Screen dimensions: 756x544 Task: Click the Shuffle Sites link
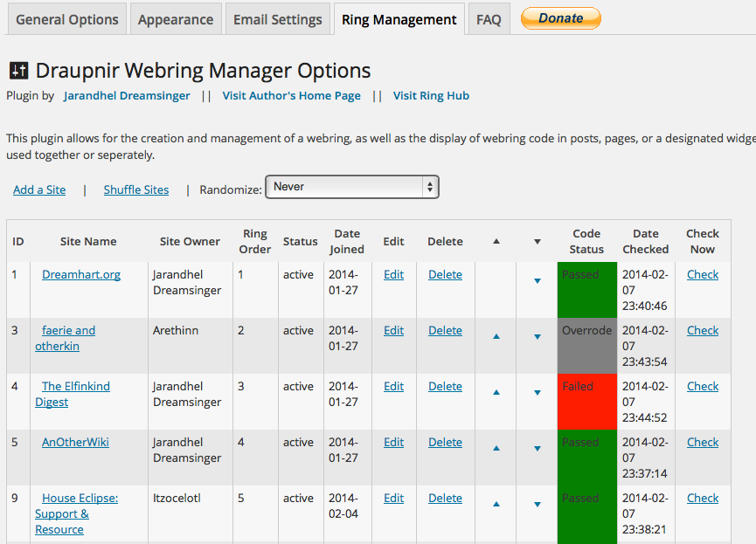coord(136,189)
